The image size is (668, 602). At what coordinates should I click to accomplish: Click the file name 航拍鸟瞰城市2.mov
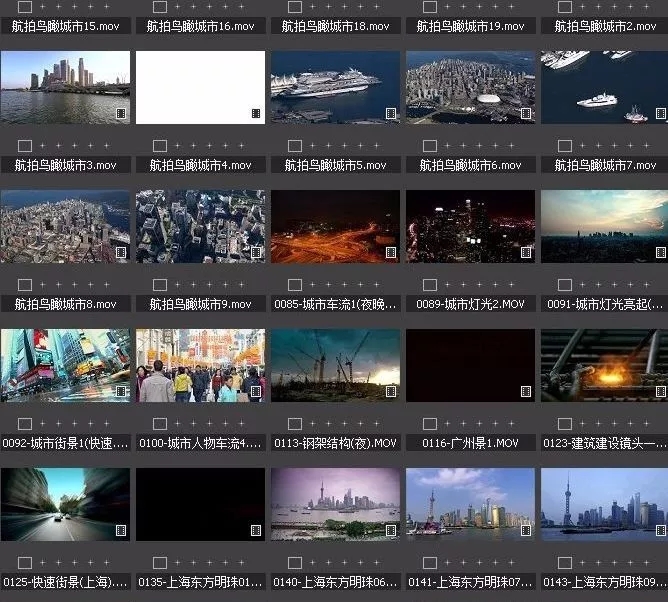point(605,26)
